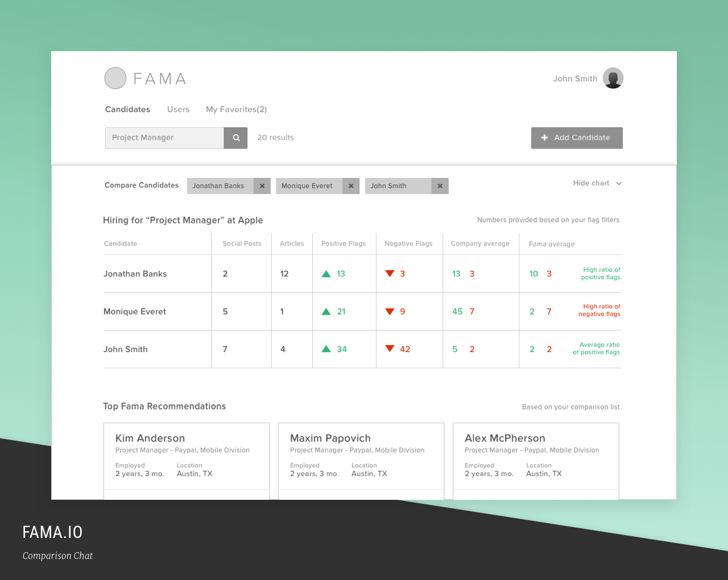This screenshot has width=728, height=580.
Task: Click John Smith red negative flags triangle
Action: point(390,349)
